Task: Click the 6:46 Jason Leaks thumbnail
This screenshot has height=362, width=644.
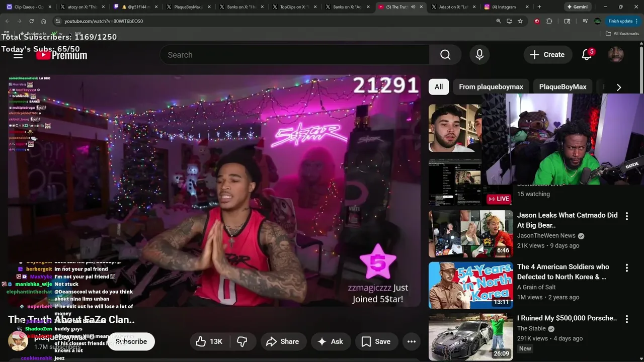Action: [x=471, y=234]
